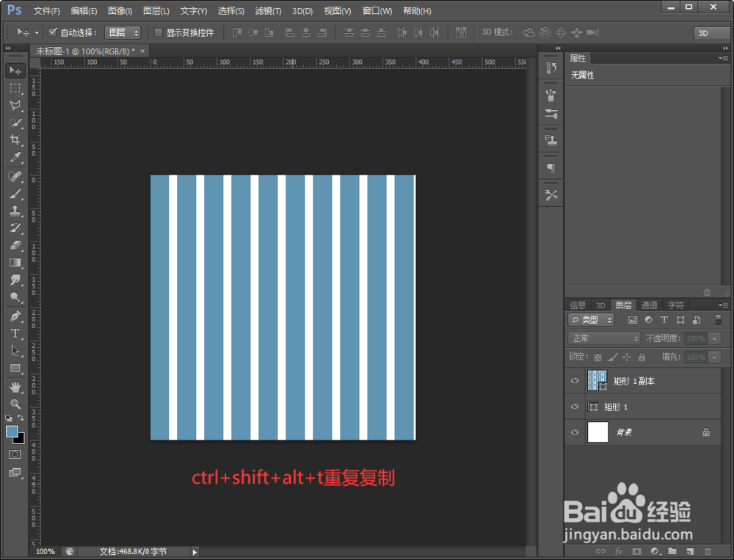Activate the Horizontal Type tool

pos(15,333)
